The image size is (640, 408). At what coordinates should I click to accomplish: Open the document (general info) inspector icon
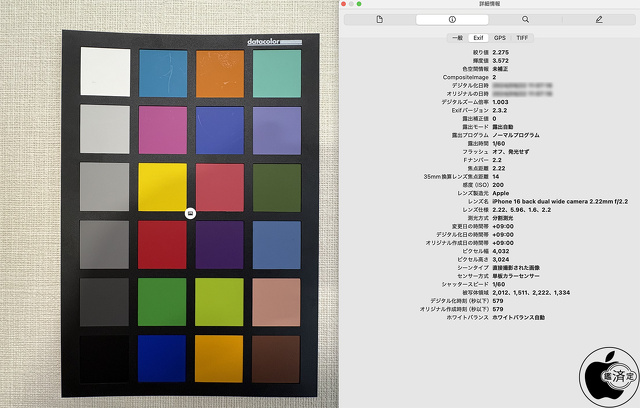coord(379,19)
